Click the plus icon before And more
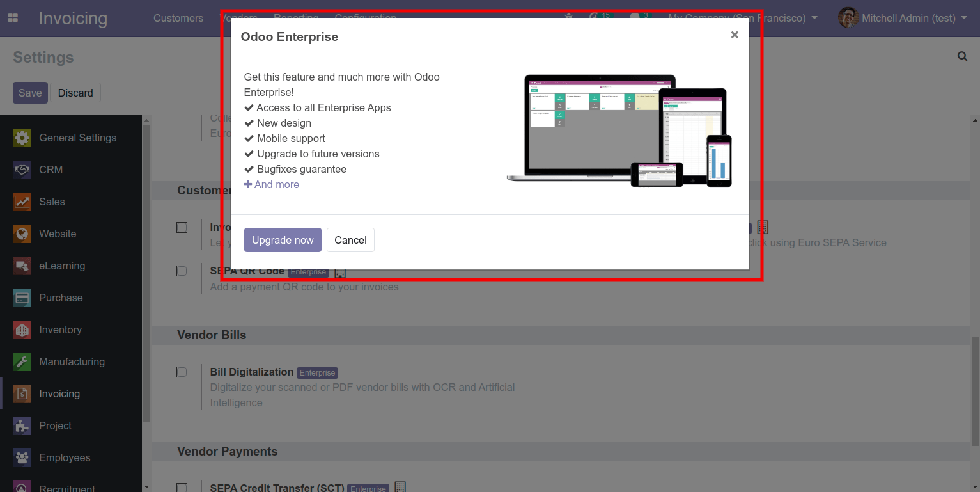The height and width of the screenshot is (492, 980). (248, 184)
